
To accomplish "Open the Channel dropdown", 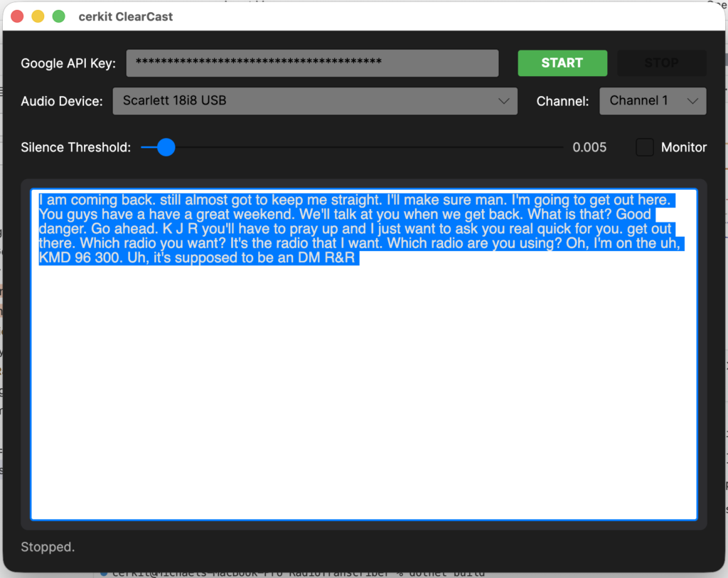I will tap(652, 100).
